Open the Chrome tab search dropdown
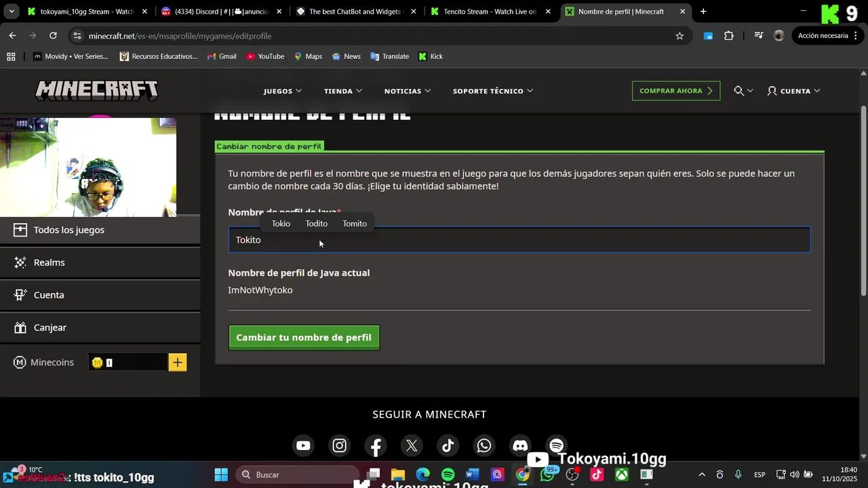Image resolution: width=868 pixels, height=488 pixels. click(11, 12)
